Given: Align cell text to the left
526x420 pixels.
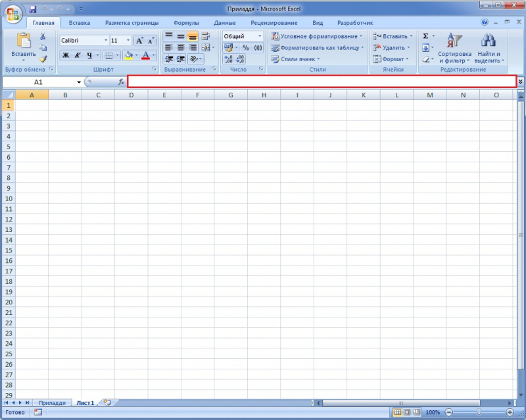Looking at the screenshot, I should [169, 47].
